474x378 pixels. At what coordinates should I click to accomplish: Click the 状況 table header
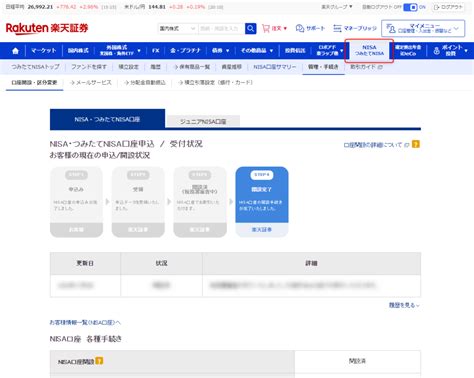point(162,263)
